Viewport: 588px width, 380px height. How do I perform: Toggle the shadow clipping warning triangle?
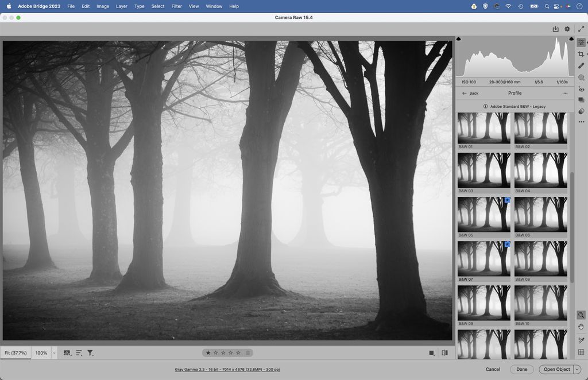click(x=458, y=38)
